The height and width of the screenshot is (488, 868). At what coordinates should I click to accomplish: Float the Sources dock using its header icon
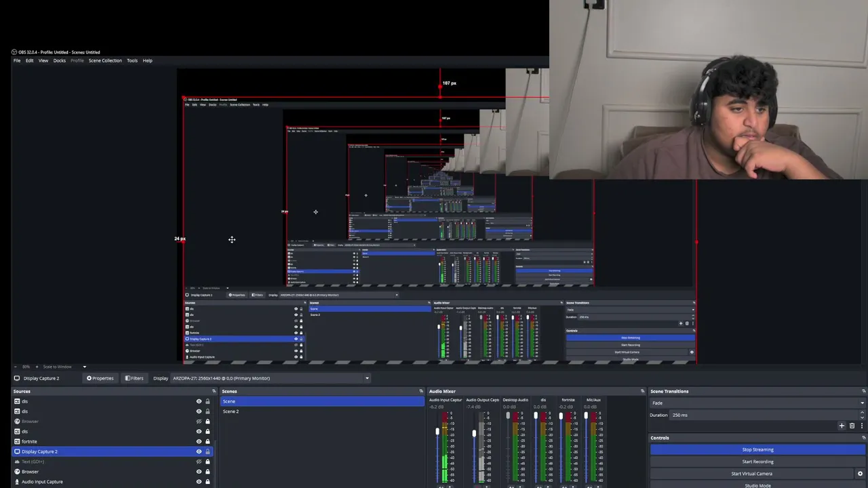click(x=214, y=391)
